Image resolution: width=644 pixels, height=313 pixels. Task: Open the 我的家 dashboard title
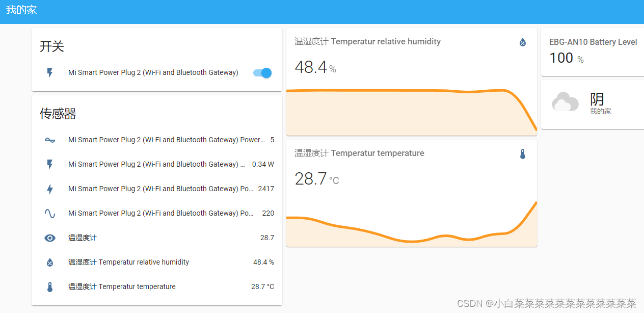21,10
